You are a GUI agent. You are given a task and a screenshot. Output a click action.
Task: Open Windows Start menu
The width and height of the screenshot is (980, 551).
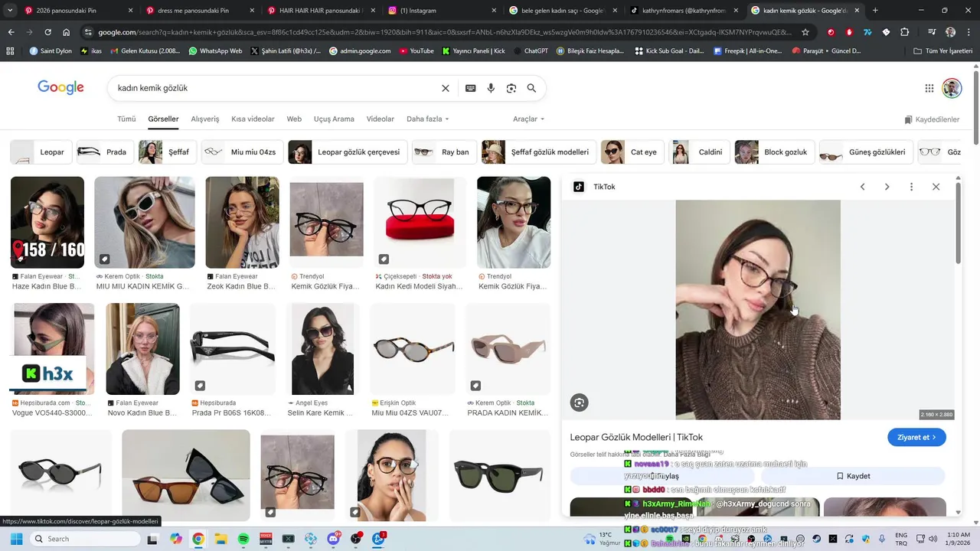point(16,539)
